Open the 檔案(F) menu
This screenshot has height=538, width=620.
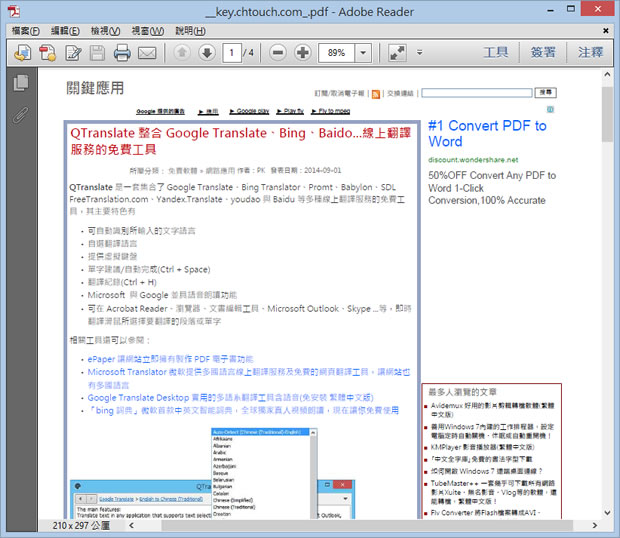(25, 31)
